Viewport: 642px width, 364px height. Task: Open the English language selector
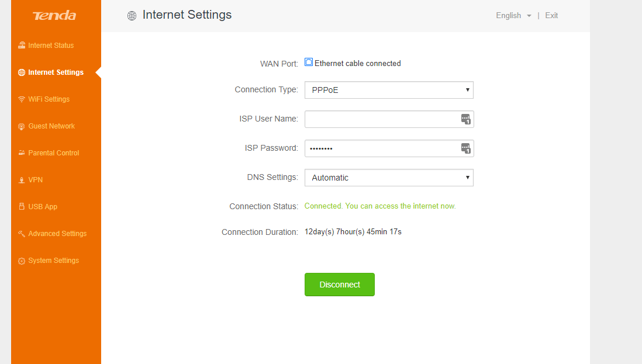point(513,16)
